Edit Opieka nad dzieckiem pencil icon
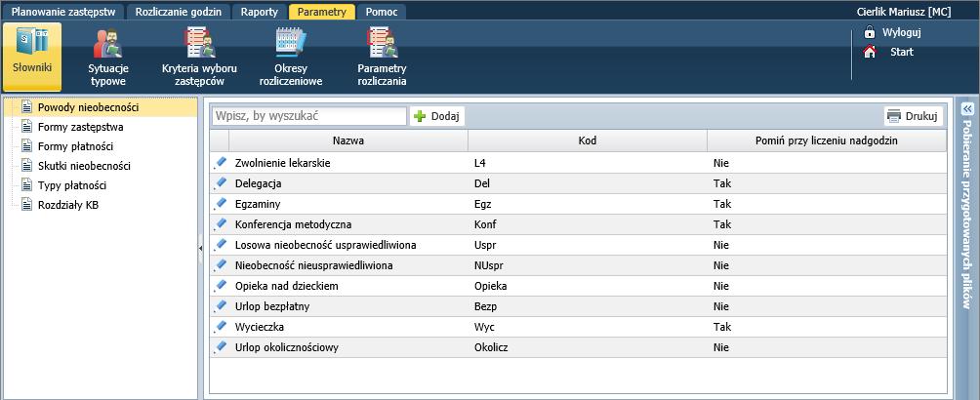 220,285
